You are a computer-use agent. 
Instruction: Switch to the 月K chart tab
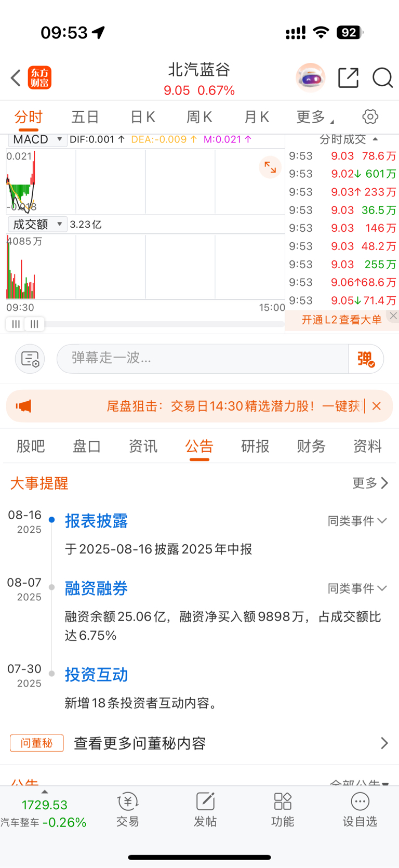click(x=257, y=117)
